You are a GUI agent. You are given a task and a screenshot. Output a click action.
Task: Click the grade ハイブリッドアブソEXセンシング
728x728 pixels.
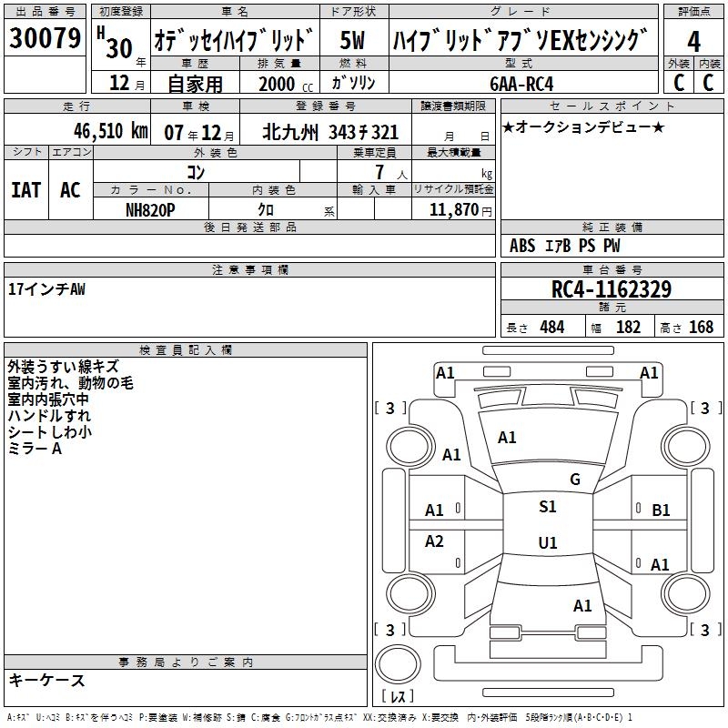(521, 40)
